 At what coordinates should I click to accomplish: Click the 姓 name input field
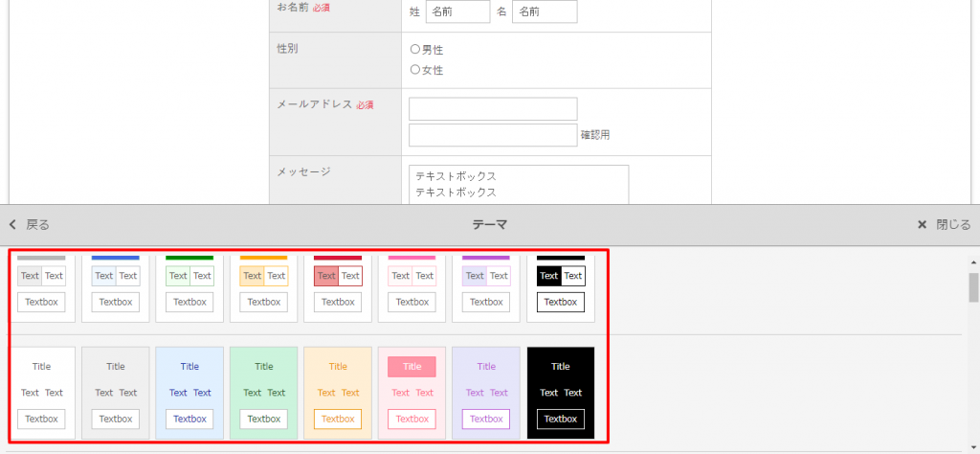click(x=457, y=11)
